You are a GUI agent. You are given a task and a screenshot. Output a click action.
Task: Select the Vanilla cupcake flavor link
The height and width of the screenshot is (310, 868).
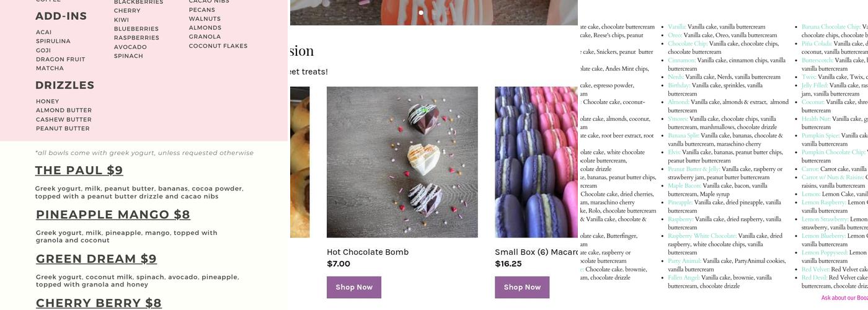tap(676, 27)
